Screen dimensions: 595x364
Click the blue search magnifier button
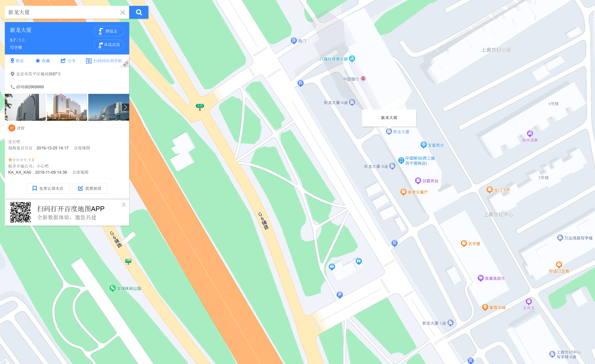click(x=139, y=12)
